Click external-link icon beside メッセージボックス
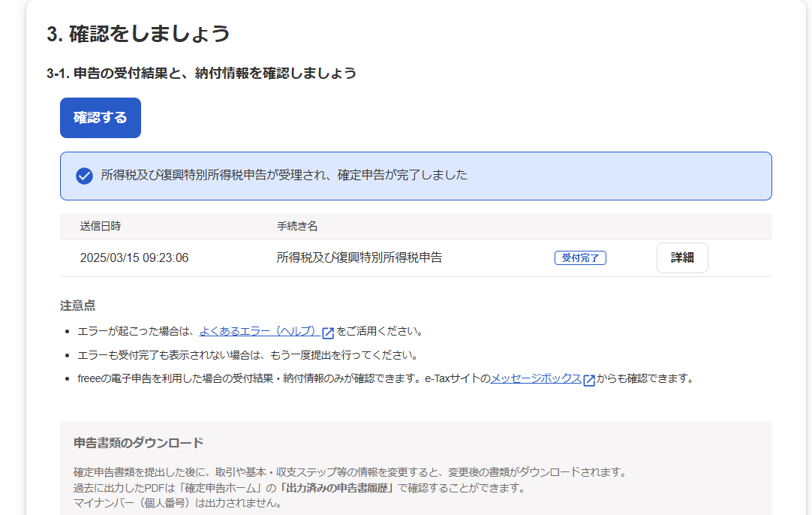Image resolution: width=812 pixels, height=515 pixels. coord(589,380)
